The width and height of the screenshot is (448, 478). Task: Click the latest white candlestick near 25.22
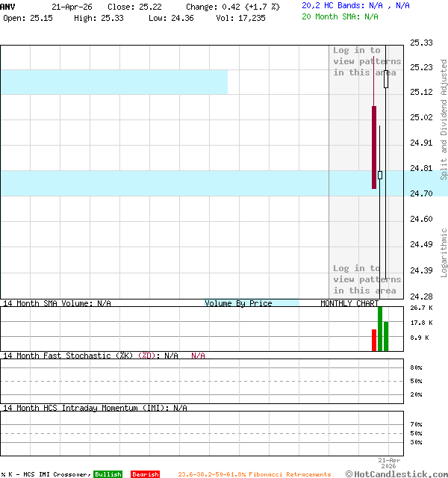pyautogui.click(x=386, y=79)
